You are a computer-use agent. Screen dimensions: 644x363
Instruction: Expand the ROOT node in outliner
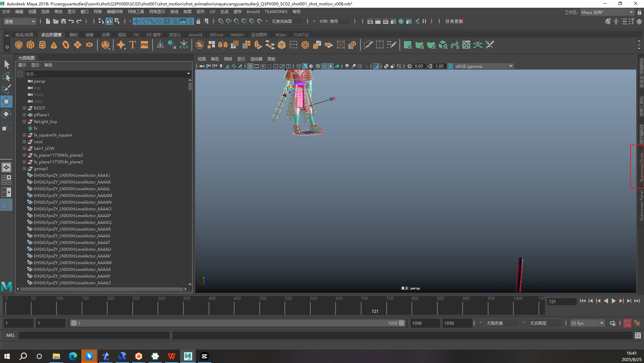(24, 108)
